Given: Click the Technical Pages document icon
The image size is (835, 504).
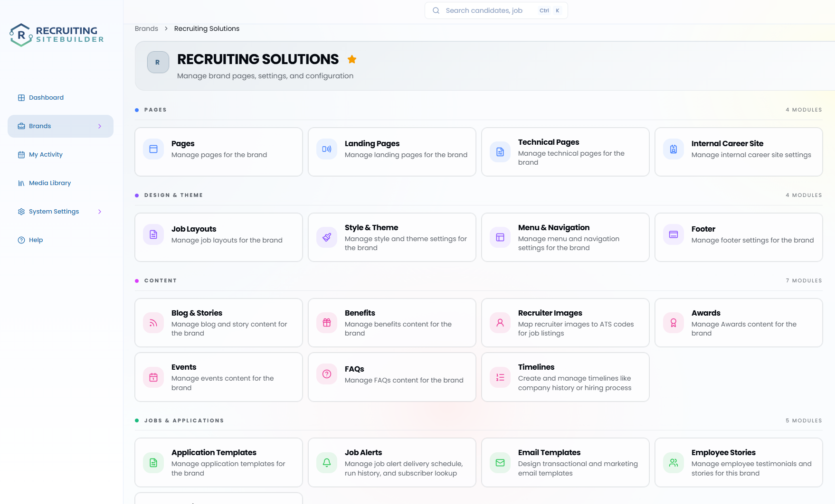Looking at the screenshot, I should coord(500,152).
